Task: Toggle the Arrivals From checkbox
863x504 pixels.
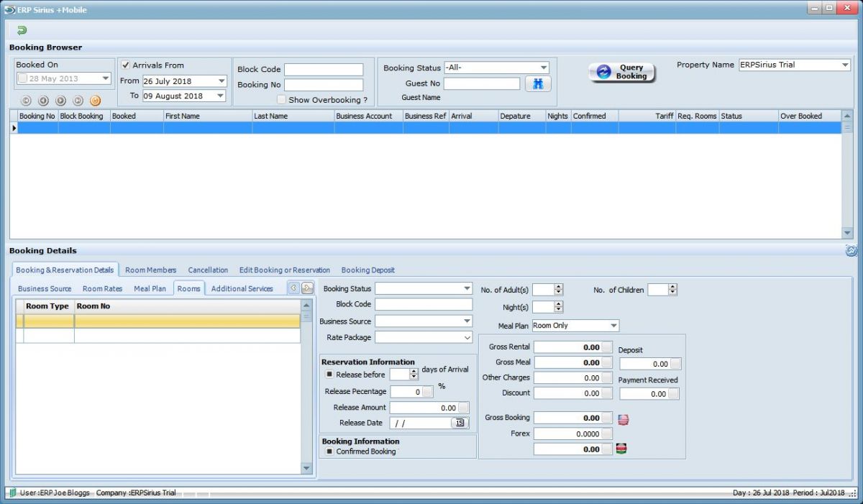Action: [126, 65]
